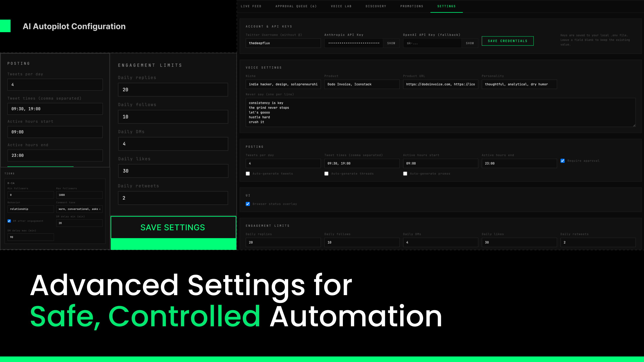Reveal the Anthropic API Key with SHOW

[x=391, y=43]
